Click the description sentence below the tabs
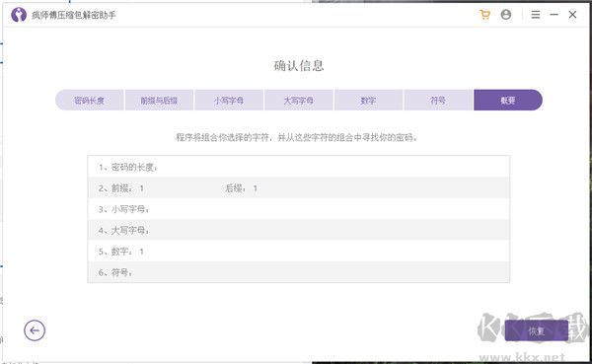Image resolution: width=592 pixels, height=364 pixels. (x=297, y=137)
